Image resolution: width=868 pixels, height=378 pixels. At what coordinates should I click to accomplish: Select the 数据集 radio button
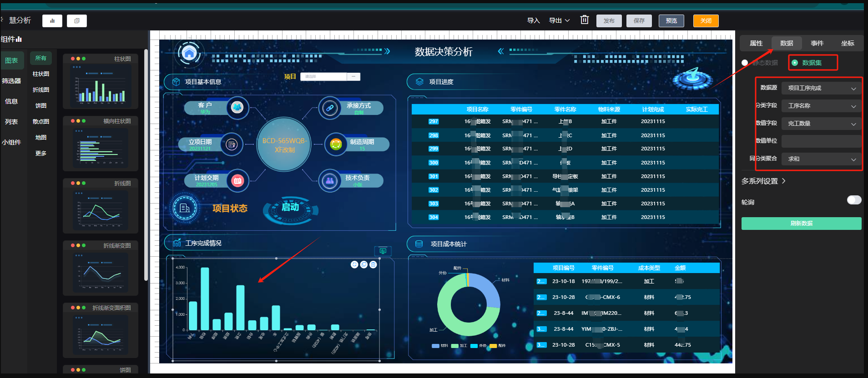click(795, 63)
